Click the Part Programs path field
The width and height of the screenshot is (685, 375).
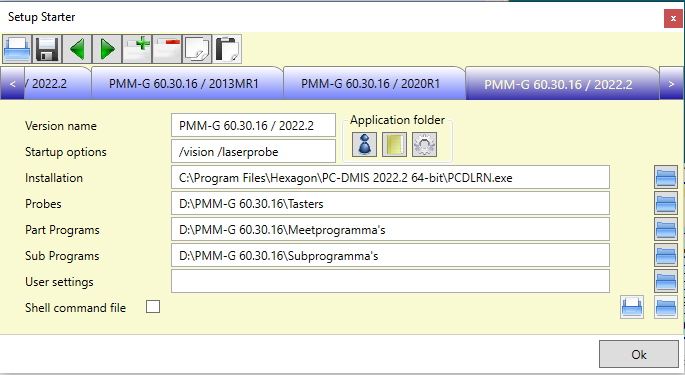pyautogui.click(x=390, y=229)
